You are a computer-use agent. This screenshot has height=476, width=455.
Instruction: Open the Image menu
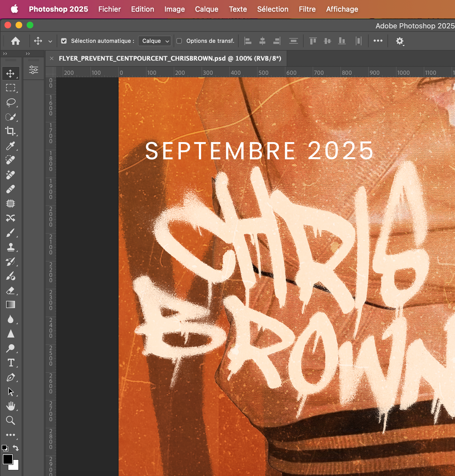[174, 9]
